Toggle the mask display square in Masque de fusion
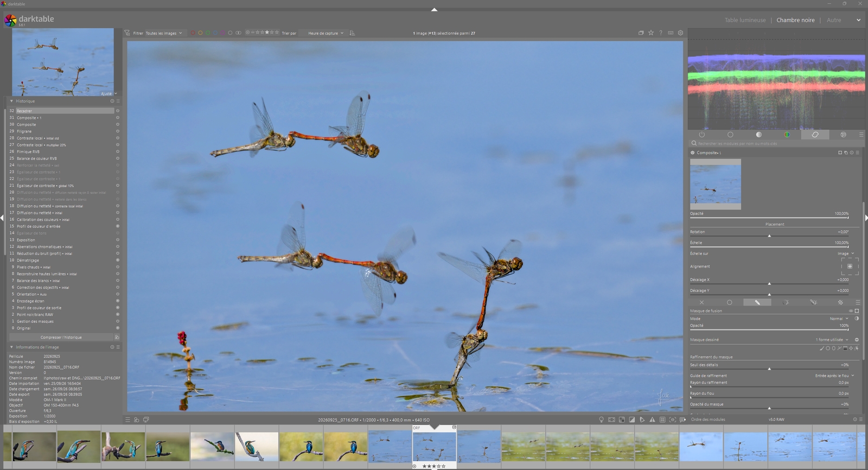Screen dimensions: 868x470 (857, 311)
